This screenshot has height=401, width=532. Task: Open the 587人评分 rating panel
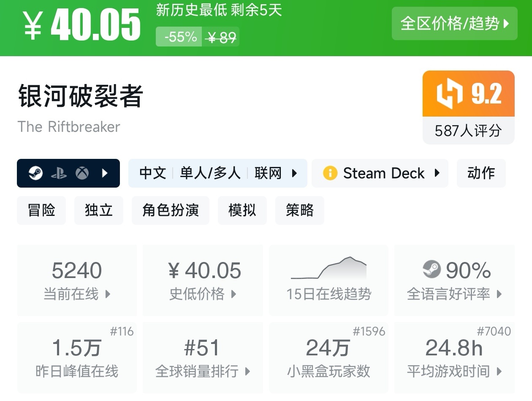(x=468, y=131)
